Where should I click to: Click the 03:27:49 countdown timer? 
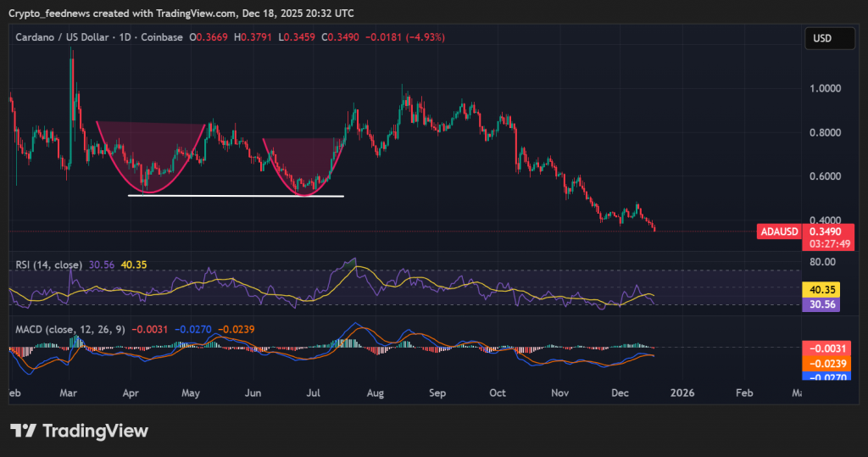click(x=829, y=243)
